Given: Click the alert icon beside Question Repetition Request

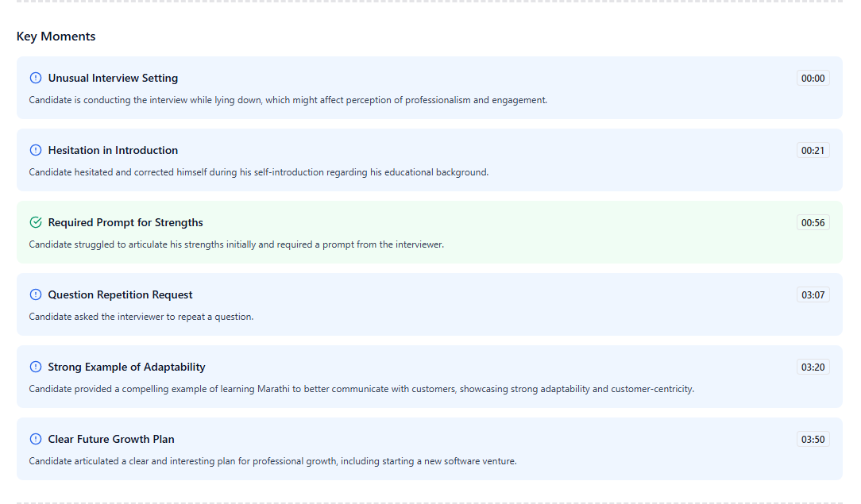Looking at the screenshot, I should [35, 294].
